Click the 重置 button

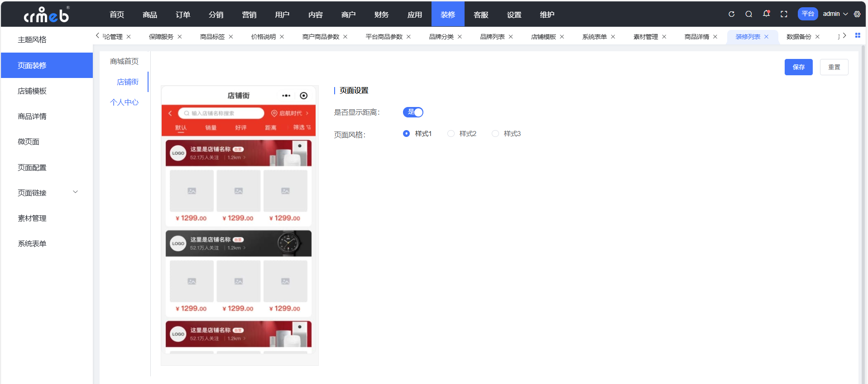tap(834, 67)
